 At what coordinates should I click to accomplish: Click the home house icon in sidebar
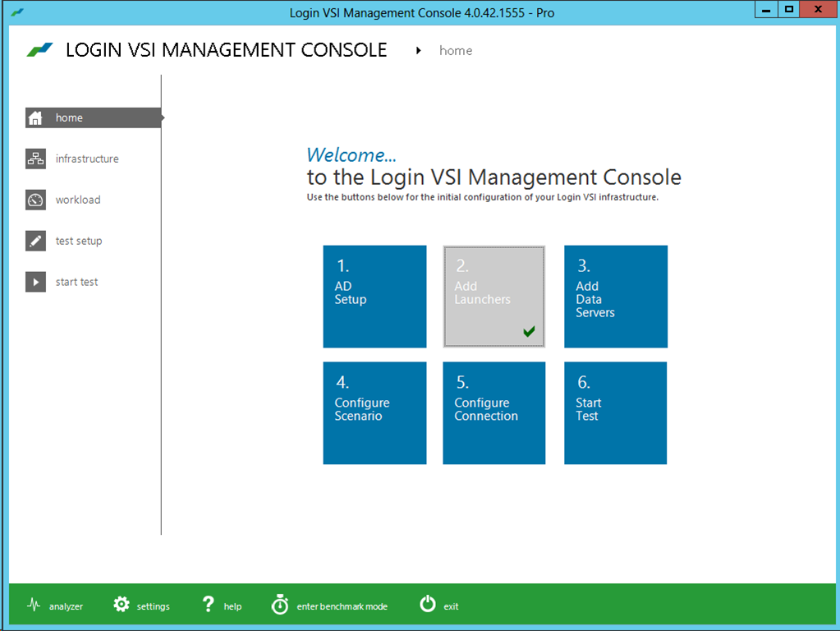(35, 118)
